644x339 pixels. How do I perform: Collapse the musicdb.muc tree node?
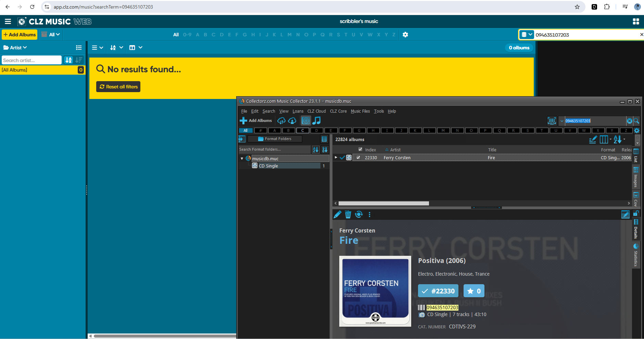tap(242, 159)
